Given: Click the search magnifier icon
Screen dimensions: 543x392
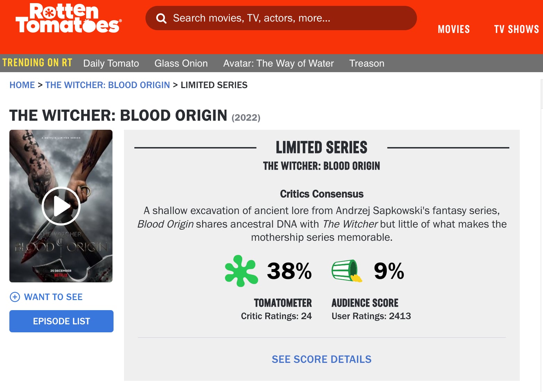Looking at the screenshot, I should point(161,18).
